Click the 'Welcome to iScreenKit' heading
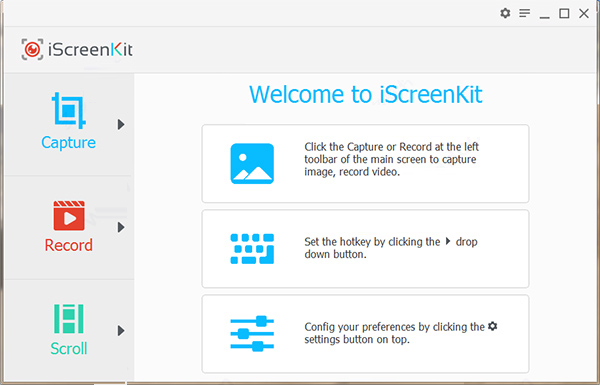The height and width of the screenshot is (385, 600). 366,95
